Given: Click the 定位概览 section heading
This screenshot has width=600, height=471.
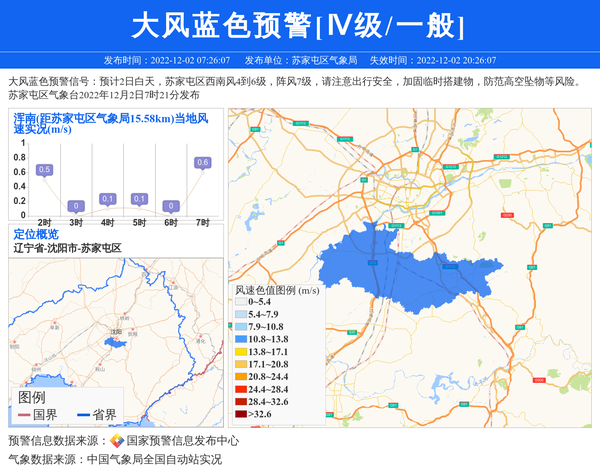Looking at the screenshot, I should click(x=36, y=234).
